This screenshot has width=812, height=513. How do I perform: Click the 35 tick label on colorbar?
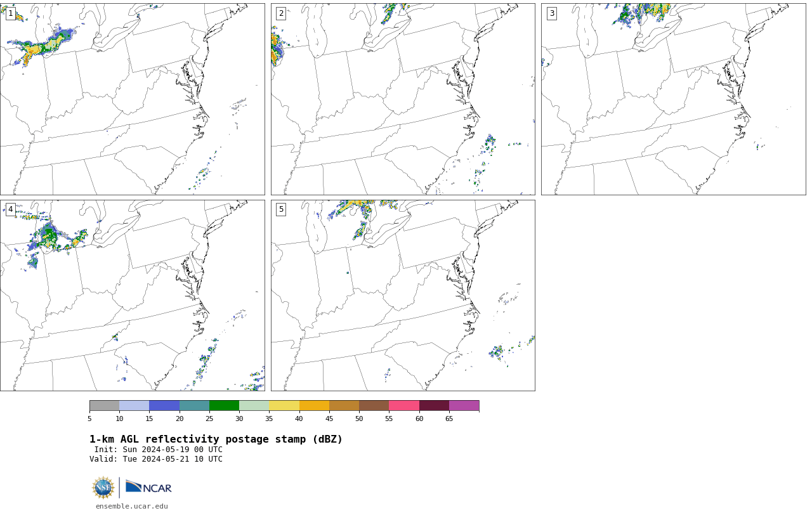point(269,419)
